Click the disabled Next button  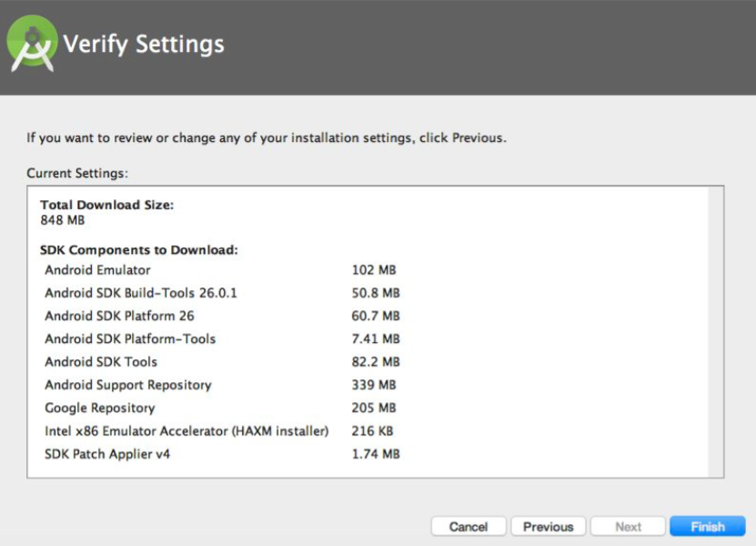tap(628, 526)
